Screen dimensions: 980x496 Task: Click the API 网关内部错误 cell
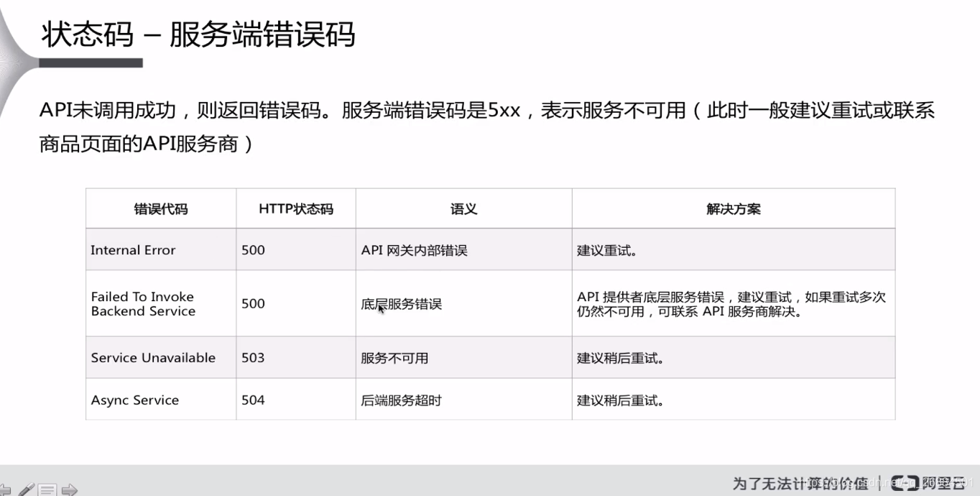pos(464,250)
